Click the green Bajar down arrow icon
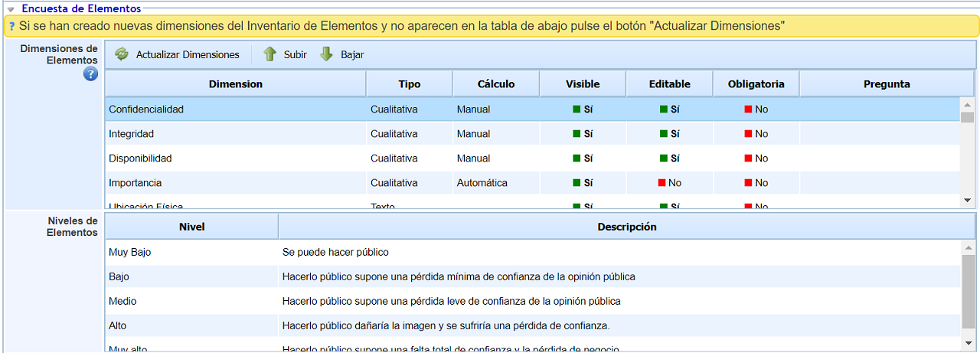This screenshot has width=980, height=353. [327, 54]
